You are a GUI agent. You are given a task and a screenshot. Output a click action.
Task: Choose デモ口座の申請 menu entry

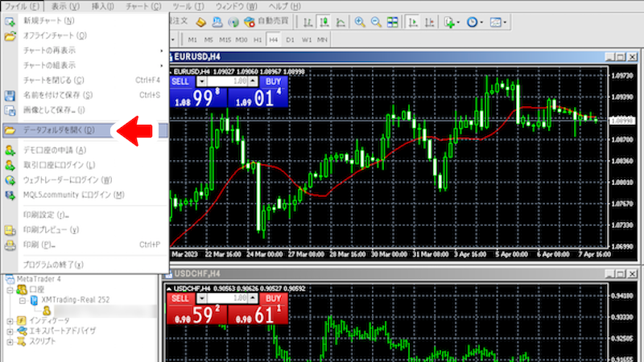[85, 150]
